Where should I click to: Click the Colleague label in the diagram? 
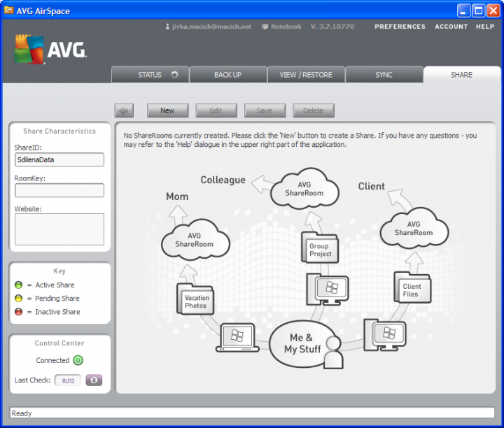[x=223, y=180]
